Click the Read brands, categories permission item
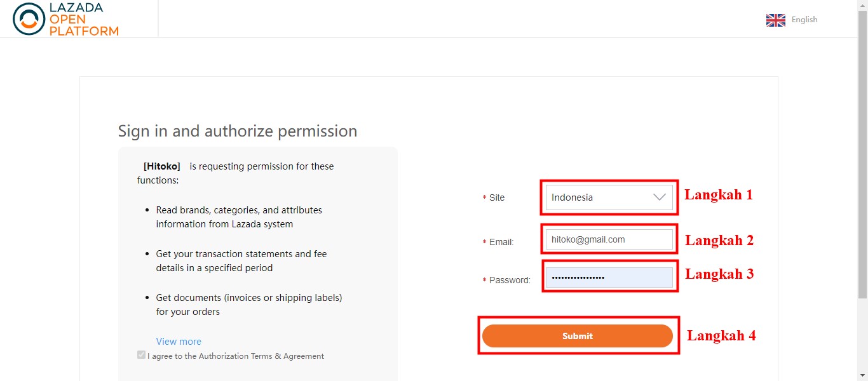Screen dimensions: 868x381 239,217
